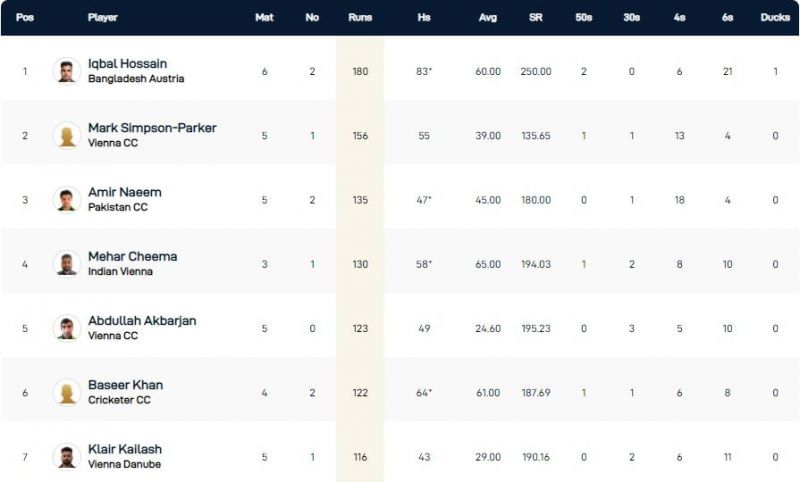The height and width of the screenshot is (482, 800).
Task: Click the Ducks column header
Action: point(775,18)
